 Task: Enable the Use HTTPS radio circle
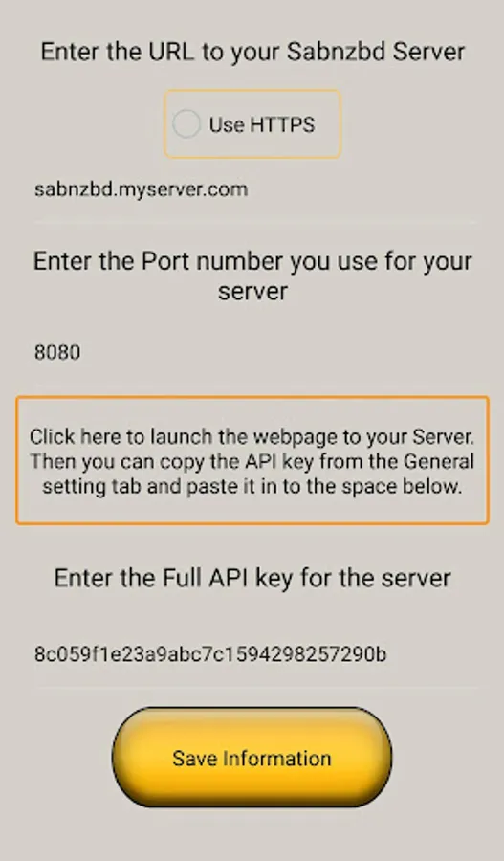[x=186, y=124]
